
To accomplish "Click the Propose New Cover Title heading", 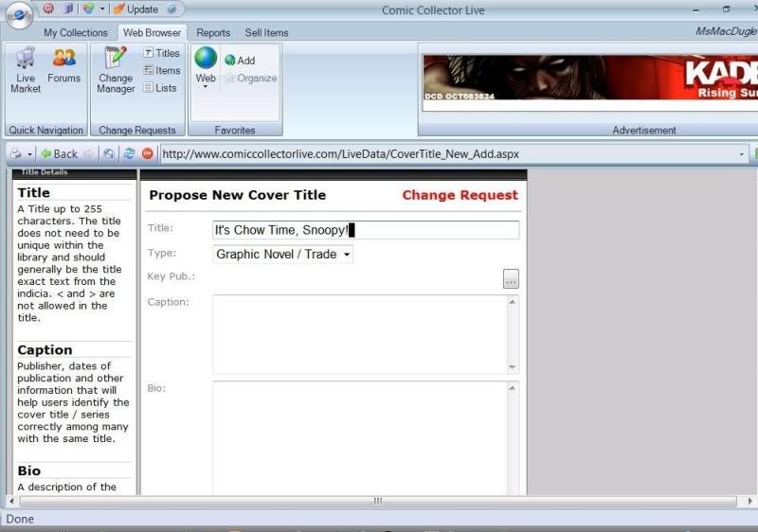I will 238,195.
